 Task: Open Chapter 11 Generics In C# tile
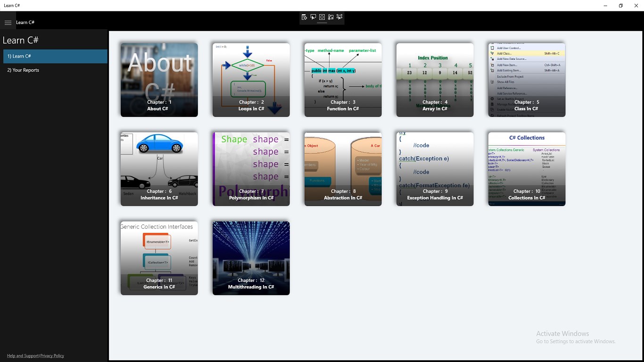click(x=159, y=258)
